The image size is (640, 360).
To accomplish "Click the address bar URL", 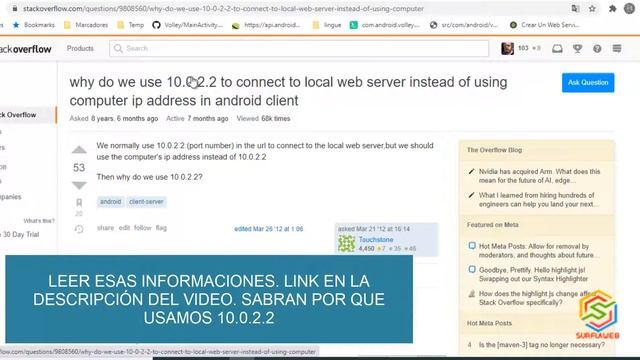I will (x=223, y=8).
